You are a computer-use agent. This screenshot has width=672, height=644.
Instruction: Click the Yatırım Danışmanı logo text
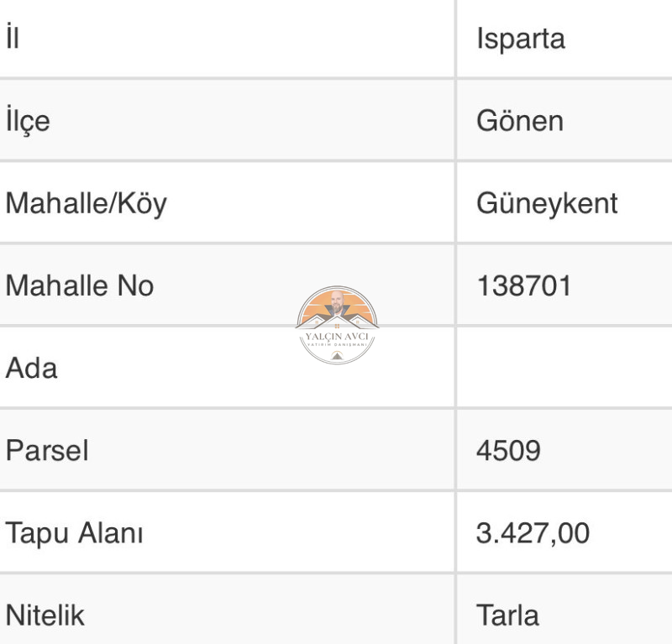[x=337, y=344]
